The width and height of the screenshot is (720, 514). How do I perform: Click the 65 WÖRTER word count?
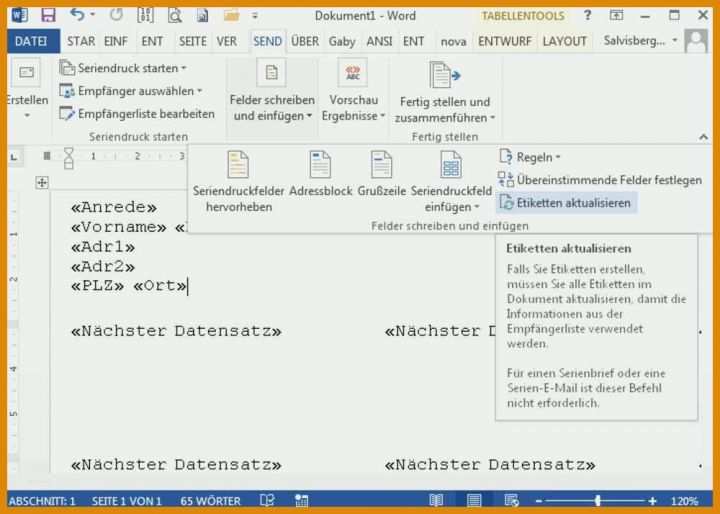[x=210, y=501]
